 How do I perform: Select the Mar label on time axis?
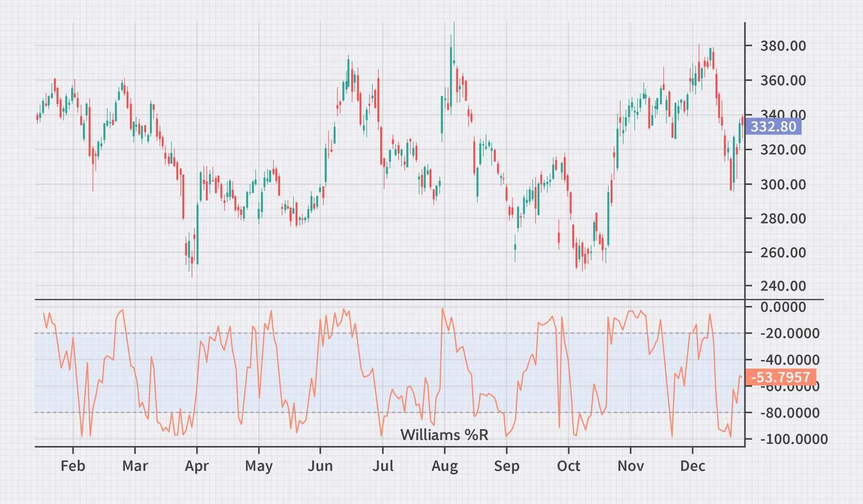coord(135,466)
